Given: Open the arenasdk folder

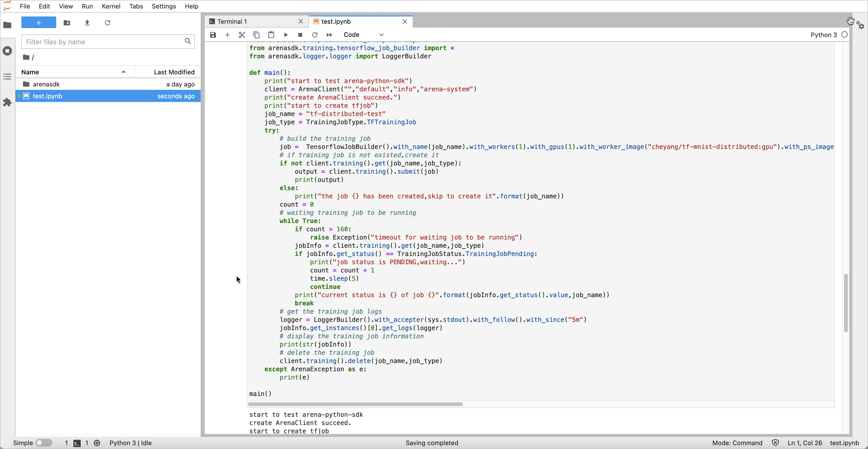Looking at the screenshot, I should 46,84.
